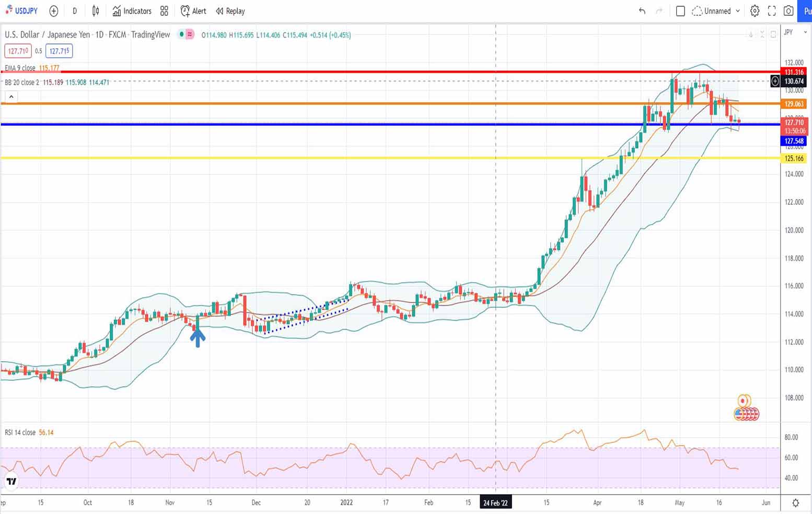The height and width of the screenshot is (514, 812).
Task: Open the candlestick chart style selector
Action: (x=96, y=11)
